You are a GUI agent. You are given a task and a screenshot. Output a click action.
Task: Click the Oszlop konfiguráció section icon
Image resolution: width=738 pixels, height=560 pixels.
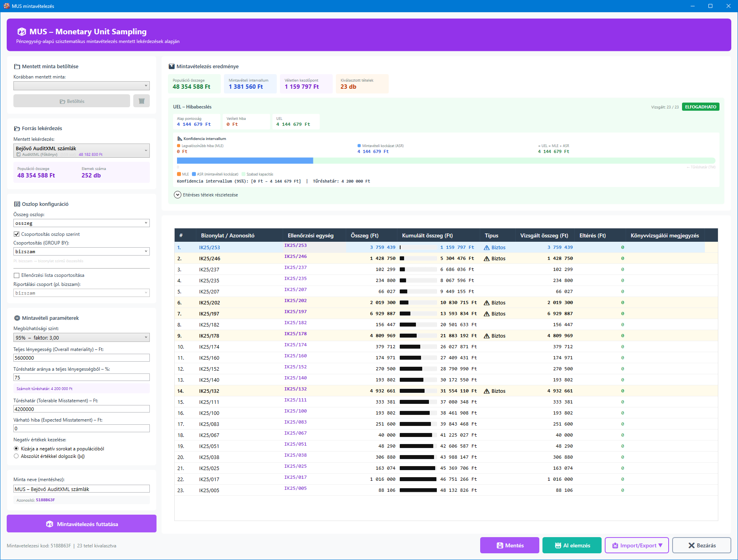point(17,204)
